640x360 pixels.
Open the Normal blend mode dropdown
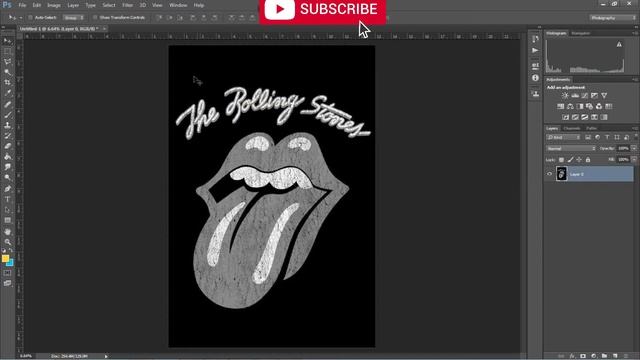pos(571,149)
